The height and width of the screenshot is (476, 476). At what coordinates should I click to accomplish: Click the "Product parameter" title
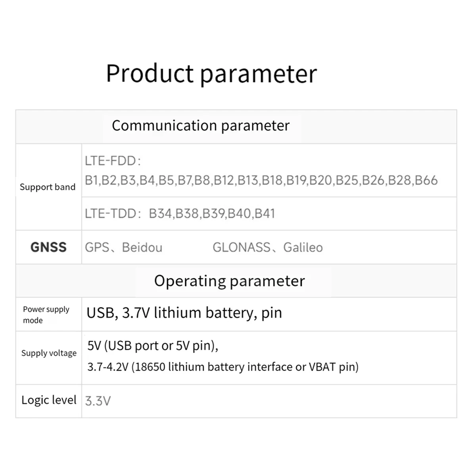pyautogui.click(x=211, y=73)
